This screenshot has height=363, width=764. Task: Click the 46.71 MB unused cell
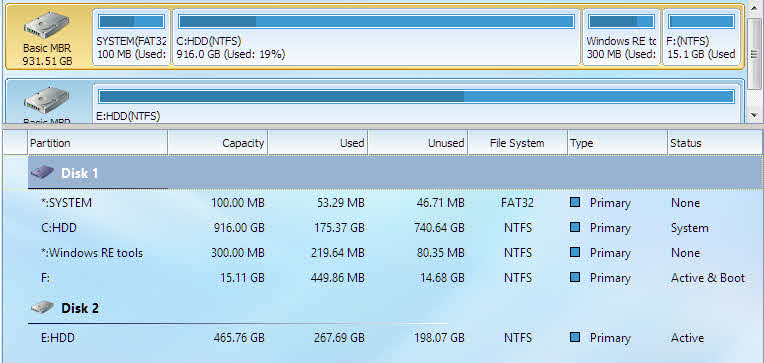440,203
